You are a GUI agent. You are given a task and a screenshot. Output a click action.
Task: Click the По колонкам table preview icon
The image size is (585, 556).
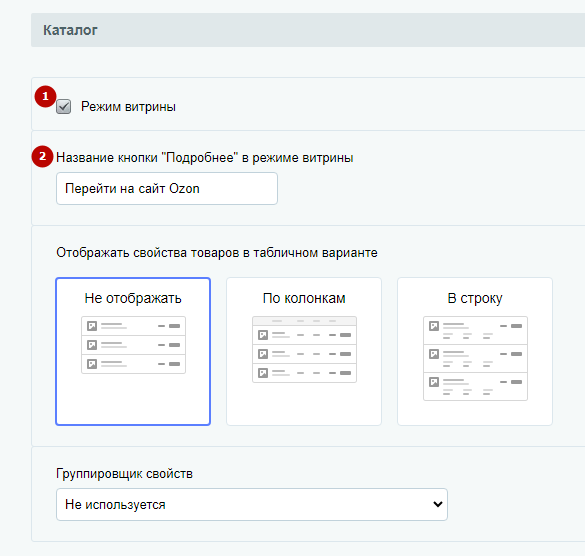[x=304, y=349]
